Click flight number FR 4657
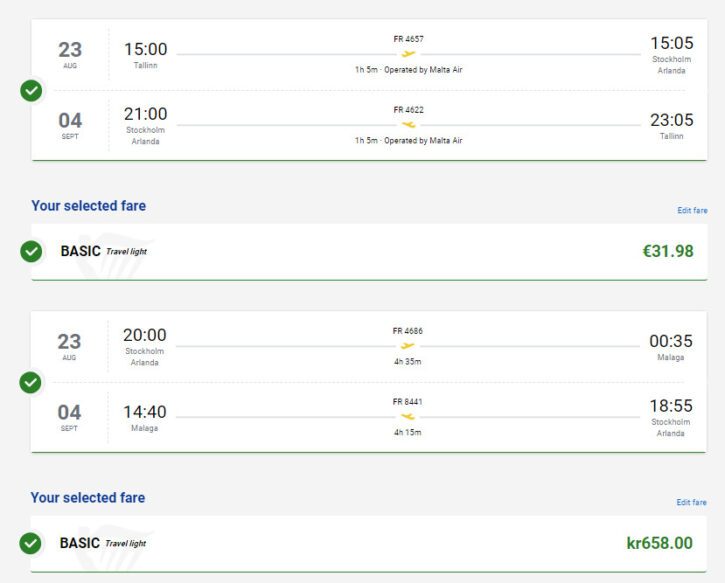This screenshot has width=725, height=583. pyautogui.click(x=408, y=39)
